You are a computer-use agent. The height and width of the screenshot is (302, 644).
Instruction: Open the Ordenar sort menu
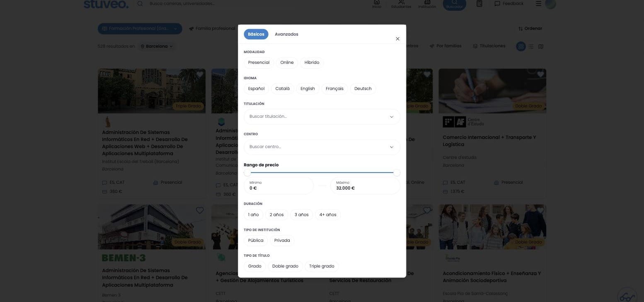pos(530,29)
